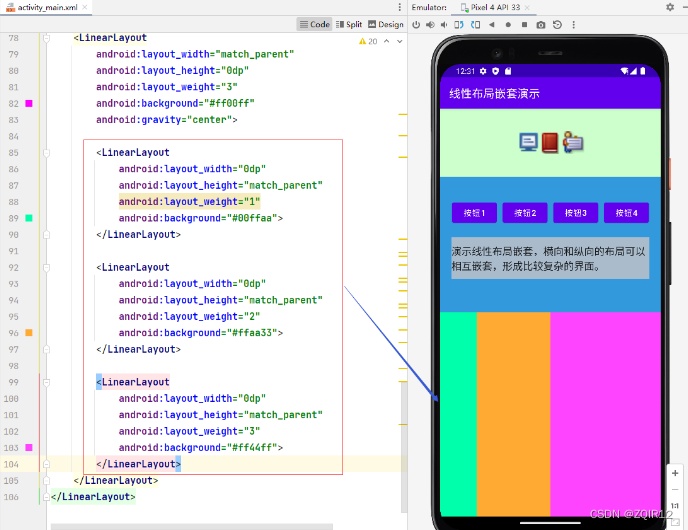Click the closing </LinearLayout> on line 106
Screen dimensions: 688x530
pyautogui.click(x=93, y=497)
